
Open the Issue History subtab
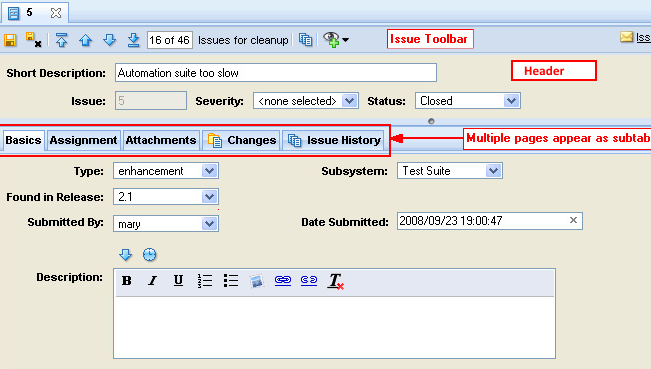pos(334,140)
